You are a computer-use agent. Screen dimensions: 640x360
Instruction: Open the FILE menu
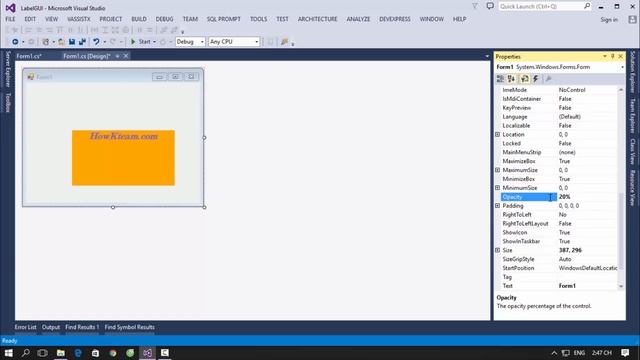pyautogui.click(x=10, y=19)
